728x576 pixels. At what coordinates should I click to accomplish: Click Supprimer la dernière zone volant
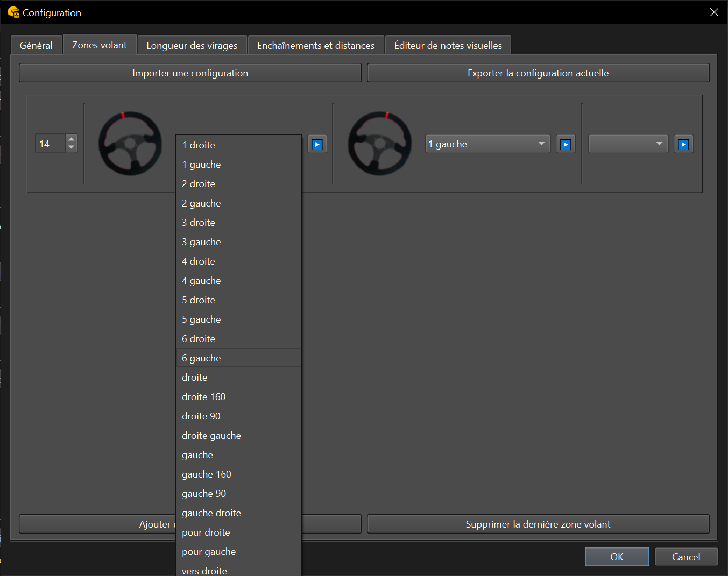coord(538,524)
